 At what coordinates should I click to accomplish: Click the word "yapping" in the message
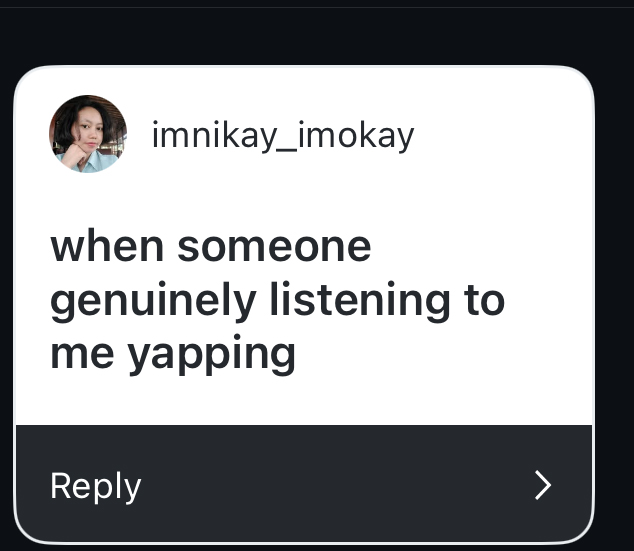coord(212,353)
